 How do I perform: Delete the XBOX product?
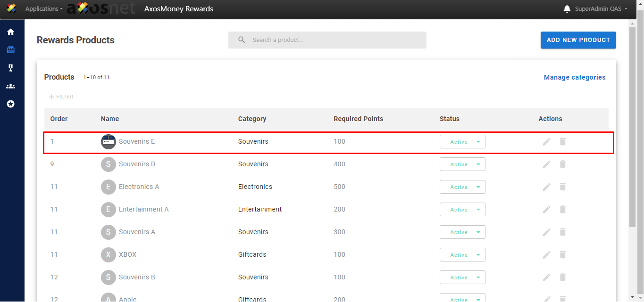tap(562, 255)
